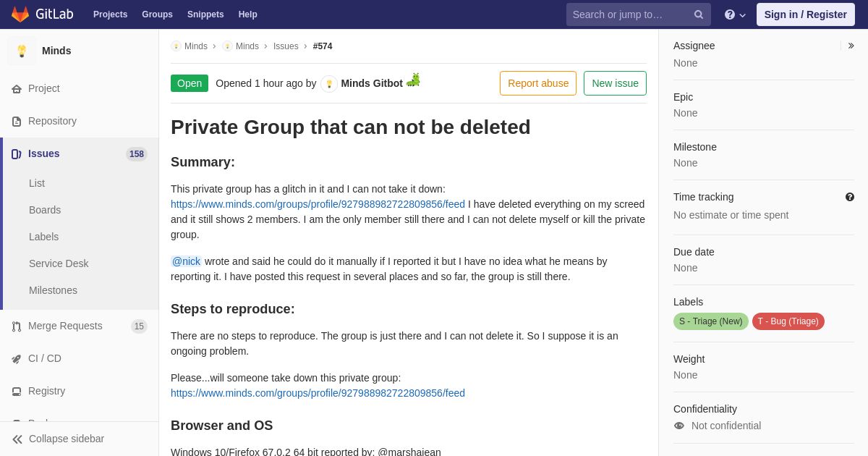Go to Snippets in top navigation
Viewport: 868px width, 456px height.
tap(205, 14)
